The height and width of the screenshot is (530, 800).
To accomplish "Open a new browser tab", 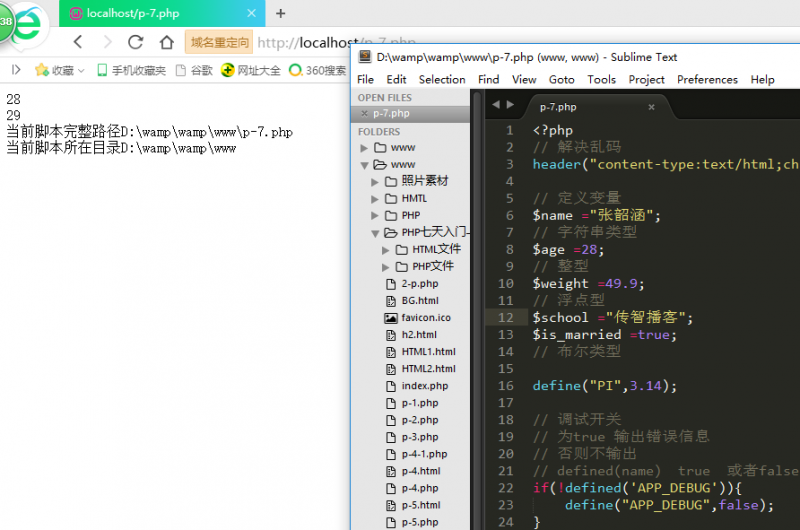I will pos(280,13).
